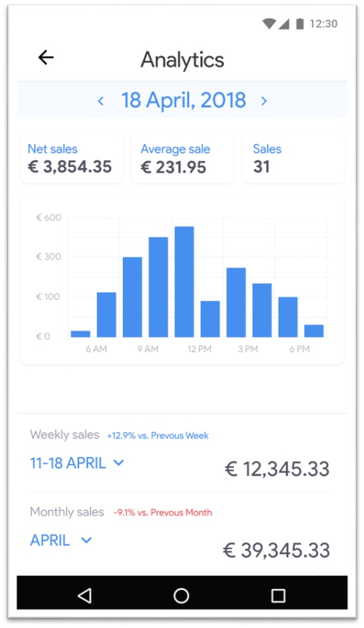The height and width of the screenshot is (628, 364).
Task: Tap the Android recents square button
Action: click(x=278, y=596)
